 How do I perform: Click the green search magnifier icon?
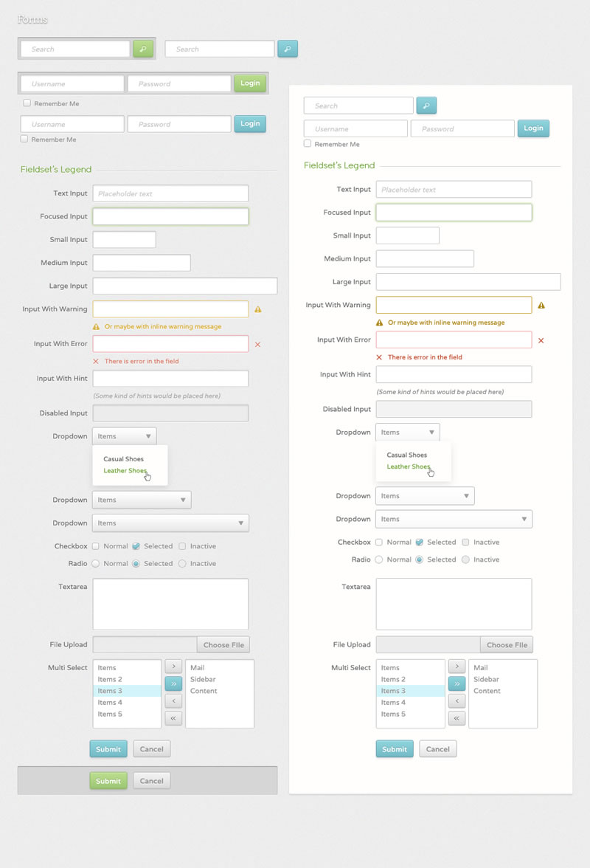(x=143, y=48)
